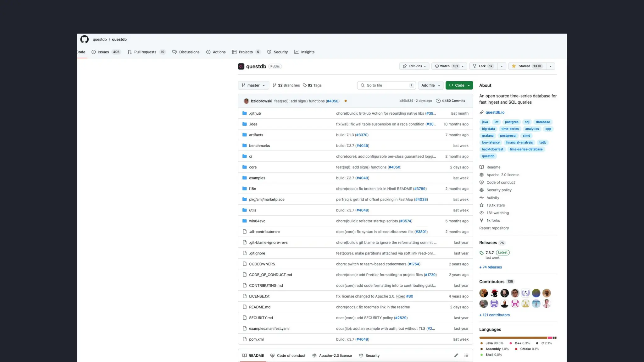Viewport: 644px width, 362px height.
Task: Click the pencil edit README icon
Action: click(x=456, y=355)
